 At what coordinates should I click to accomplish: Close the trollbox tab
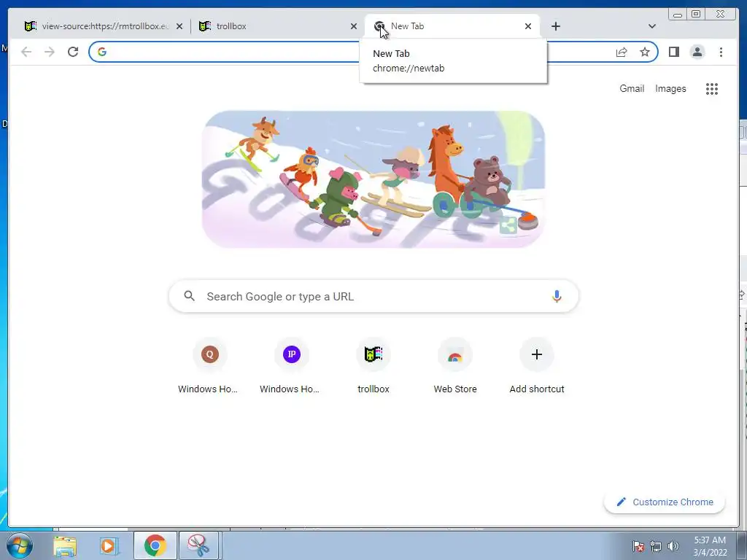tap(354, 26)
